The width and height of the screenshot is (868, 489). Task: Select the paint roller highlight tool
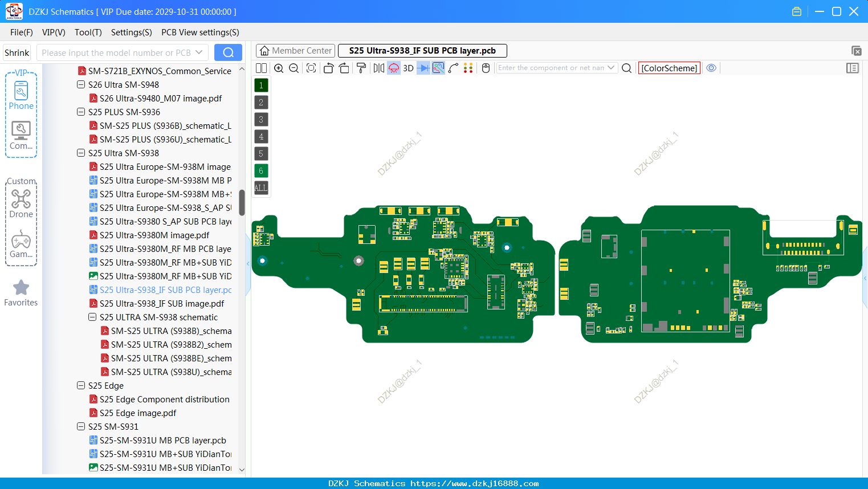click(x=361, y=68)
